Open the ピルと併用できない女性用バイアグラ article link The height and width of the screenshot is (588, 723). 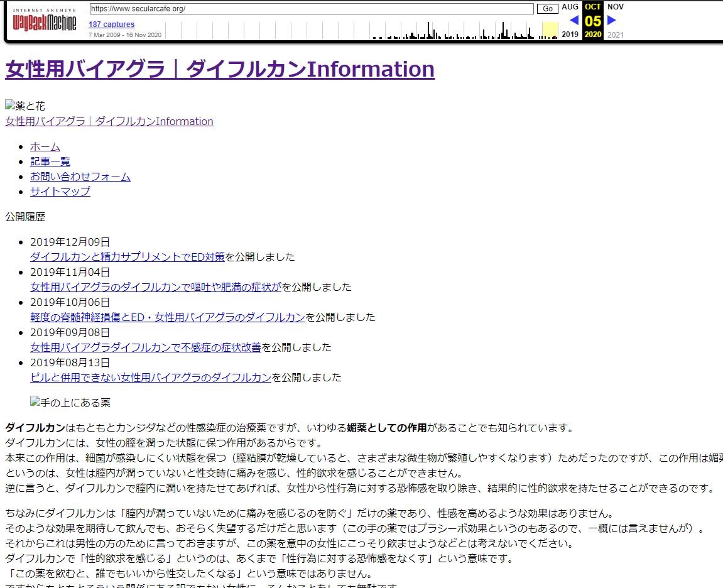151,377
